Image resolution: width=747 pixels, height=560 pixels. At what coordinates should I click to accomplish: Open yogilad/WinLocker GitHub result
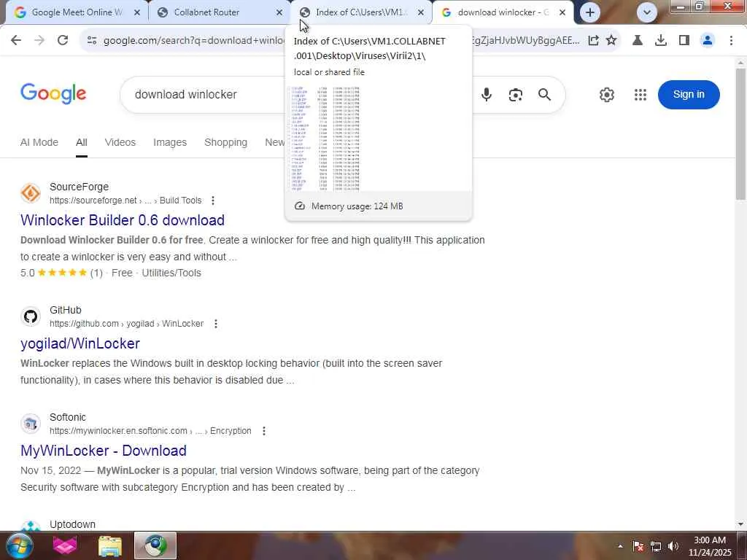click(80, 343)
